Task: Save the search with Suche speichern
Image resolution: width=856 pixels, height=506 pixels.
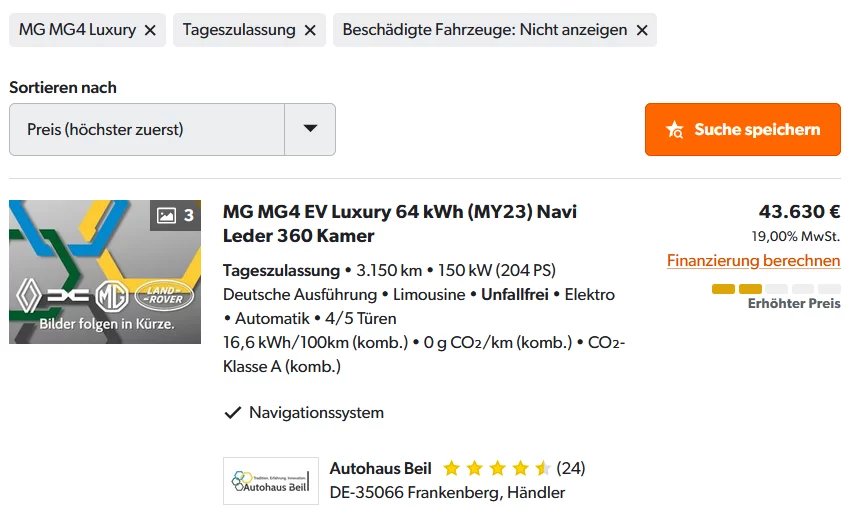Action: pyautogui.click(x=742, y=129)
